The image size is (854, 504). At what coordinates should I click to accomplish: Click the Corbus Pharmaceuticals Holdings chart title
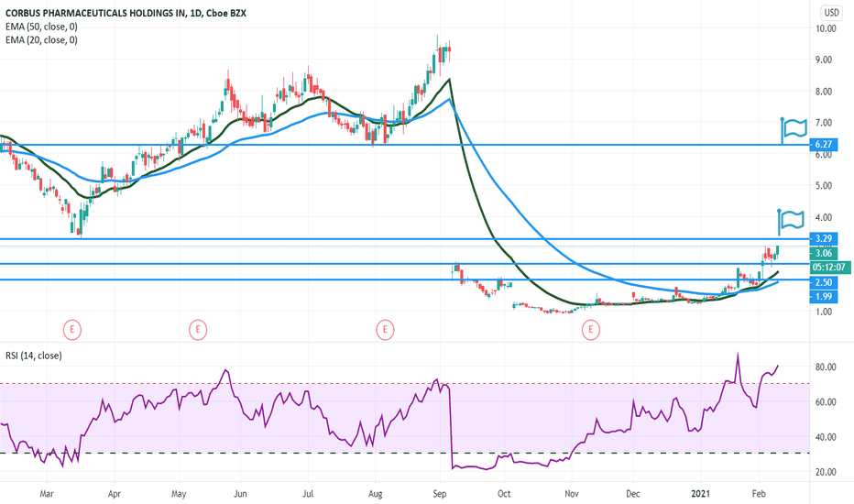tap(126, 13)
